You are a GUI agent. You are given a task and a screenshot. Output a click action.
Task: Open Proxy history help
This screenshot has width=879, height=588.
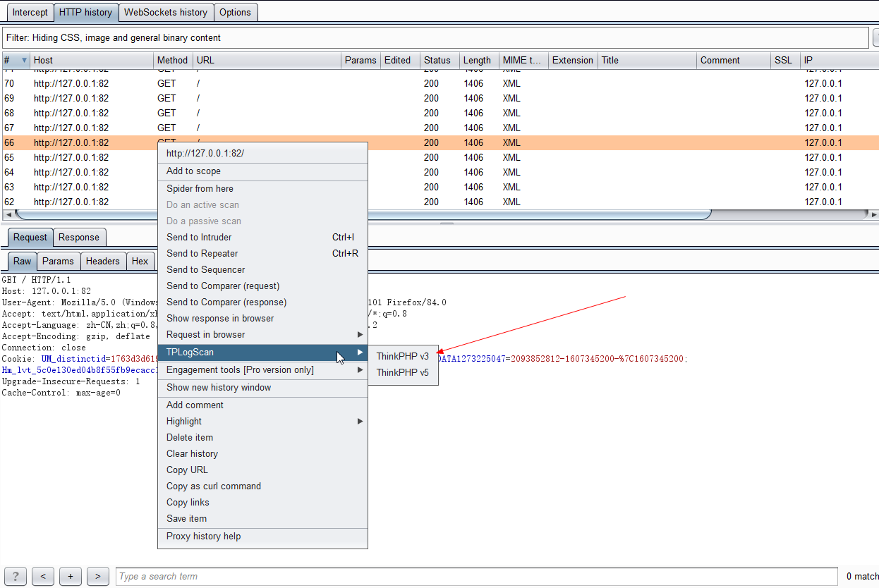[262, 536]
